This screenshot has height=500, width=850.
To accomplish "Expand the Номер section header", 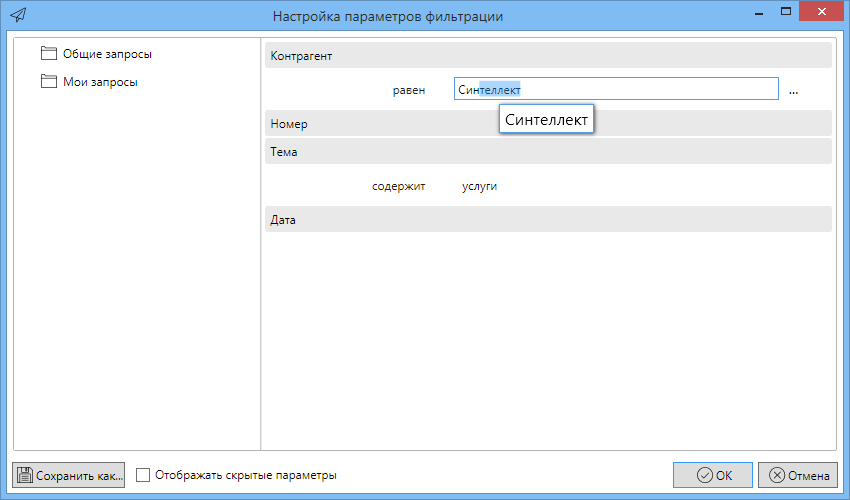I will pyautogui.click(x=547, y=124).
